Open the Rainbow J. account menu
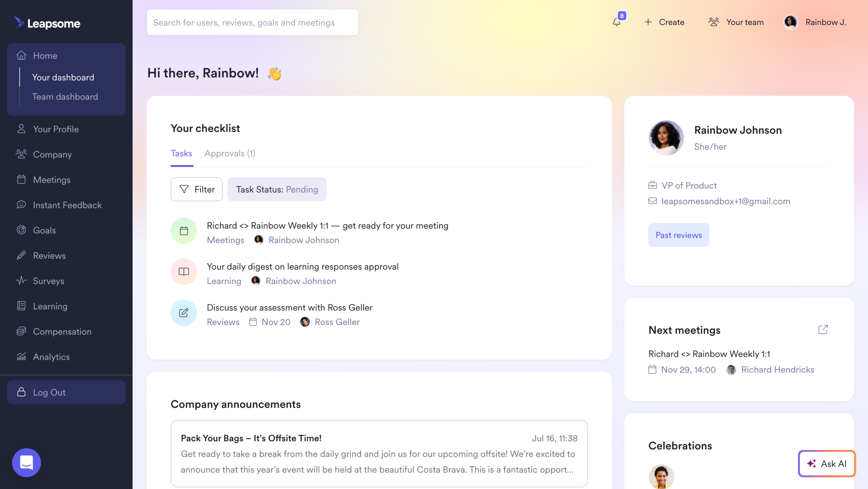Viewport: 868px width, 489px height. (815, 22)
